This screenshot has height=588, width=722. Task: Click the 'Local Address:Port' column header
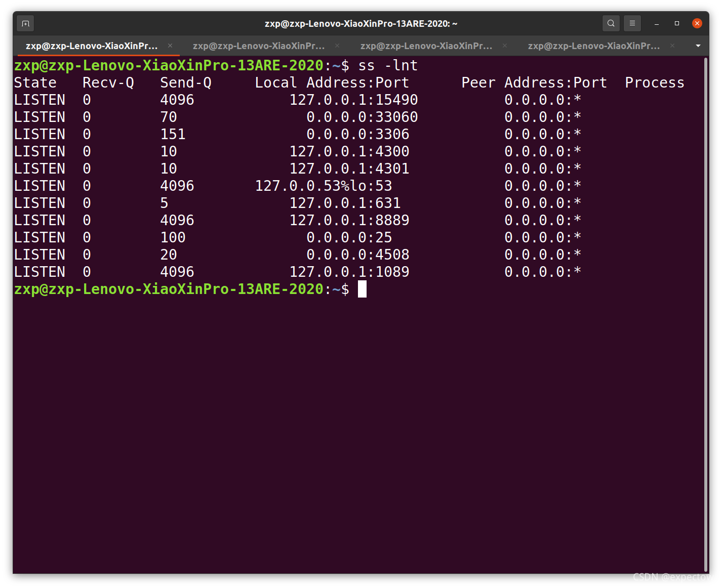[x=332, y=82]
